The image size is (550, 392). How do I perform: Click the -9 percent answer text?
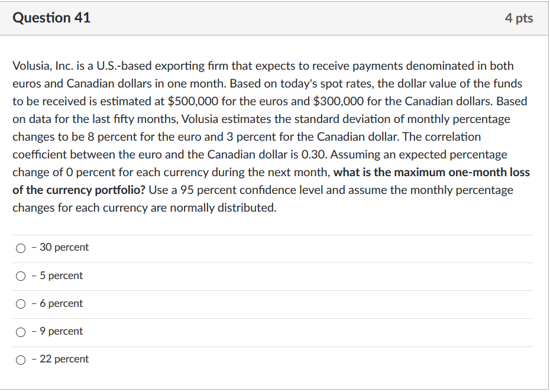tap(57, 331)
